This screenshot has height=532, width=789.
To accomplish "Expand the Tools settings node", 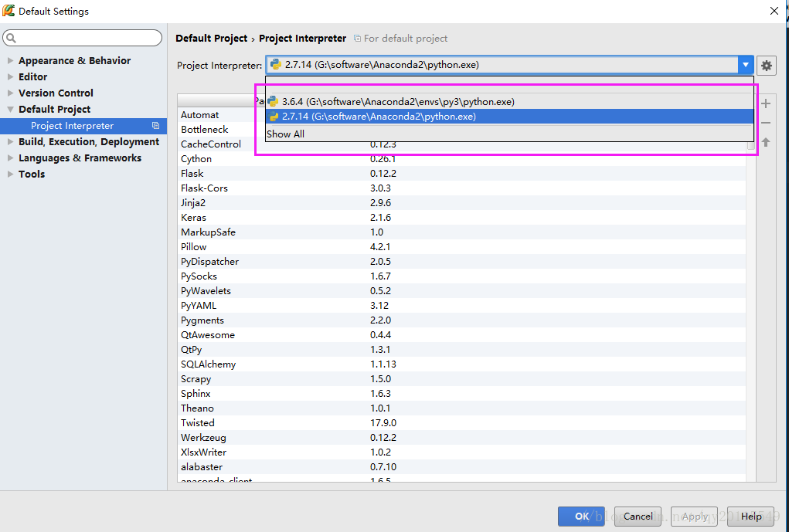I will click(x=10, y=174).
